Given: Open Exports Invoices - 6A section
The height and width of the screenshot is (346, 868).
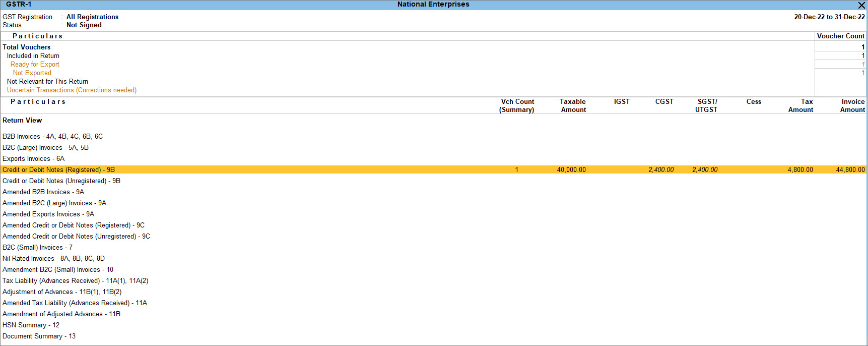Looking at the screenshot, I should 33,159.
